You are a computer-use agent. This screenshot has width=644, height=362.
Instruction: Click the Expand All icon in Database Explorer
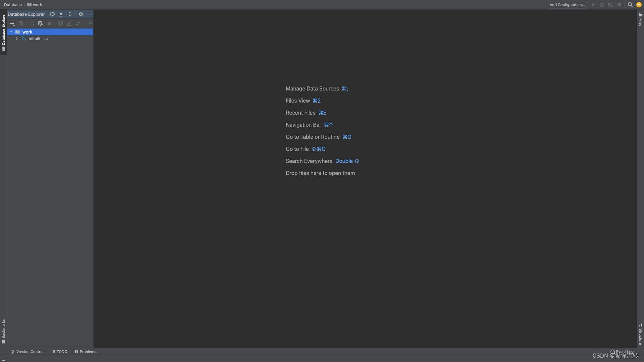[x=61, y=14]
